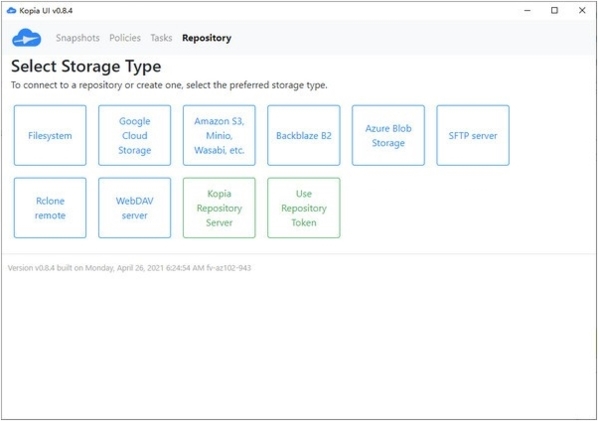The width and height of the screenshot is (599, 423).
Task: Pick Amazon S3, Minio, Wasabi storage
Action: 219,136
